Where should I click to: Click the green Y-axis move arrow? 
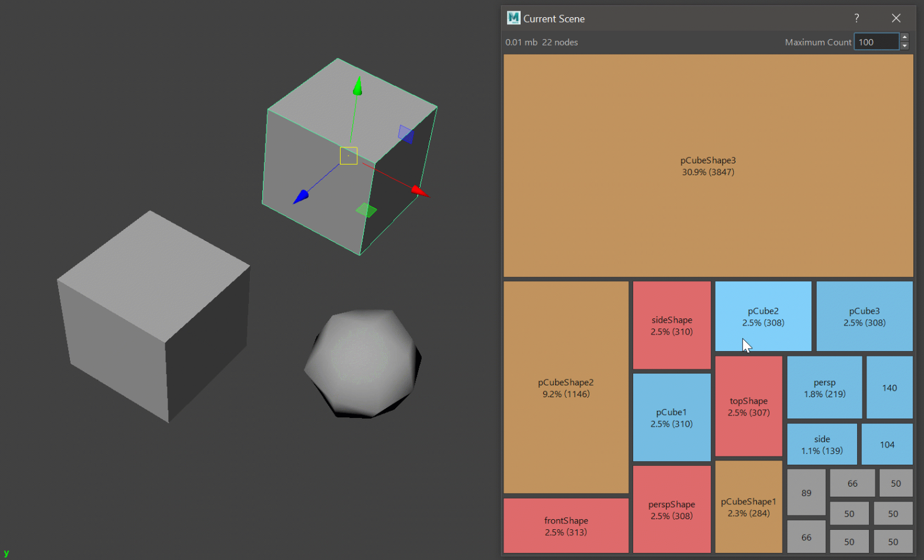pos(357,86)
